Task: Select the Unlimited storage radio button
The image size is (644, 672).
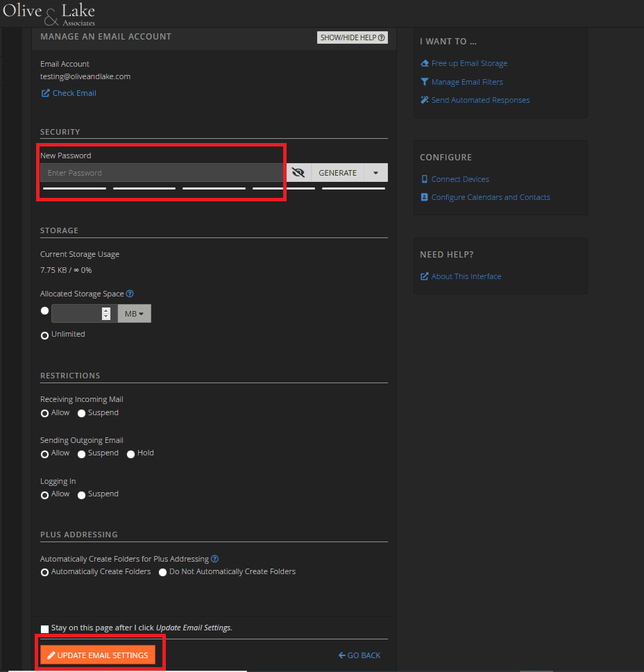Action: 44,335
